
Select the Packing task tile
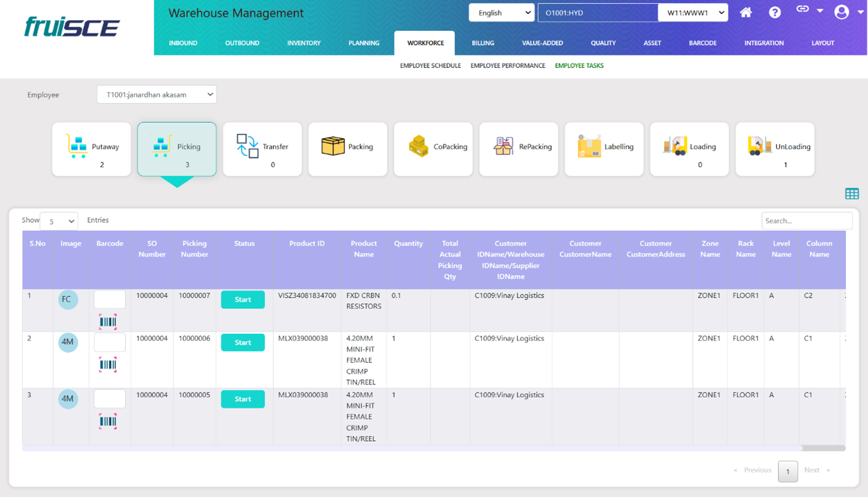point(347,149)
